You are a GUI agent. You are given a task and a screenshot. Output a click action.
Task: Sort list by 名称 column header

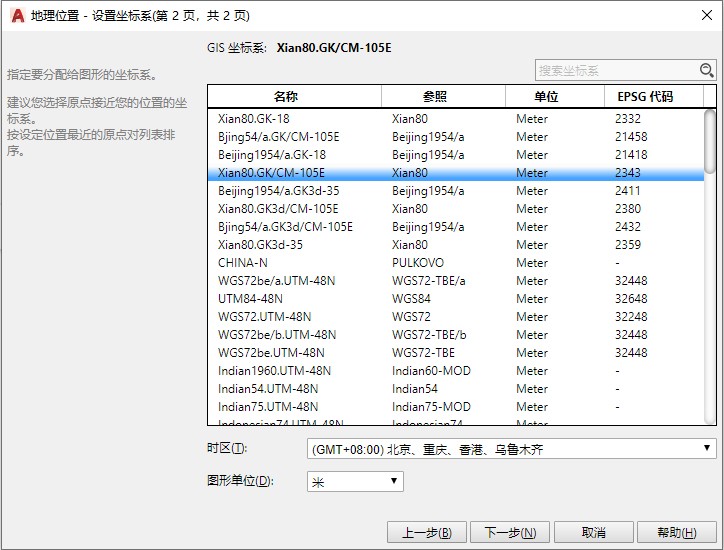(x=295, y=97)
